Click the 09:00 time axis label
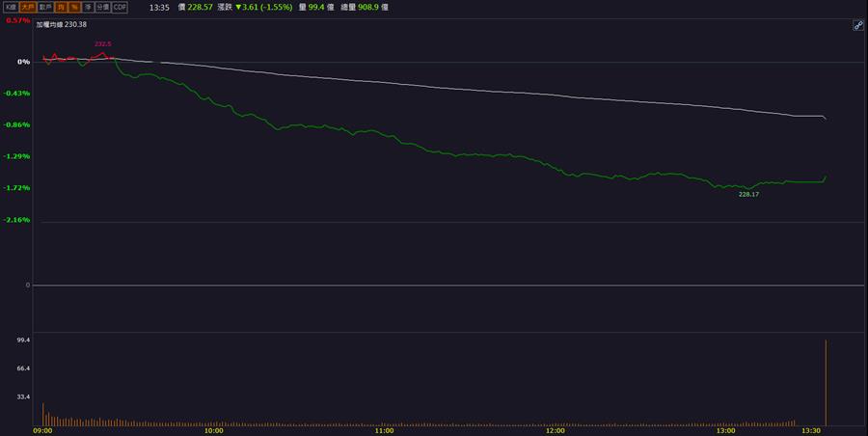 pos(42,430)
